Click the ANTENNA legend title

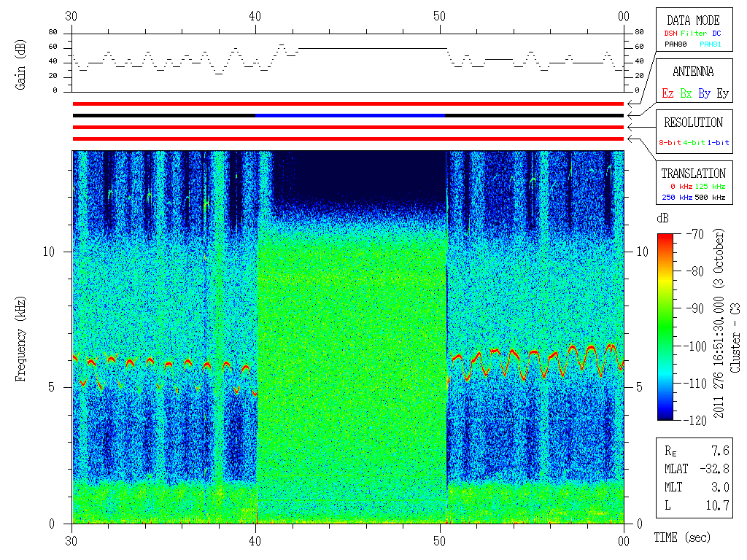click(x=693, y=72)
